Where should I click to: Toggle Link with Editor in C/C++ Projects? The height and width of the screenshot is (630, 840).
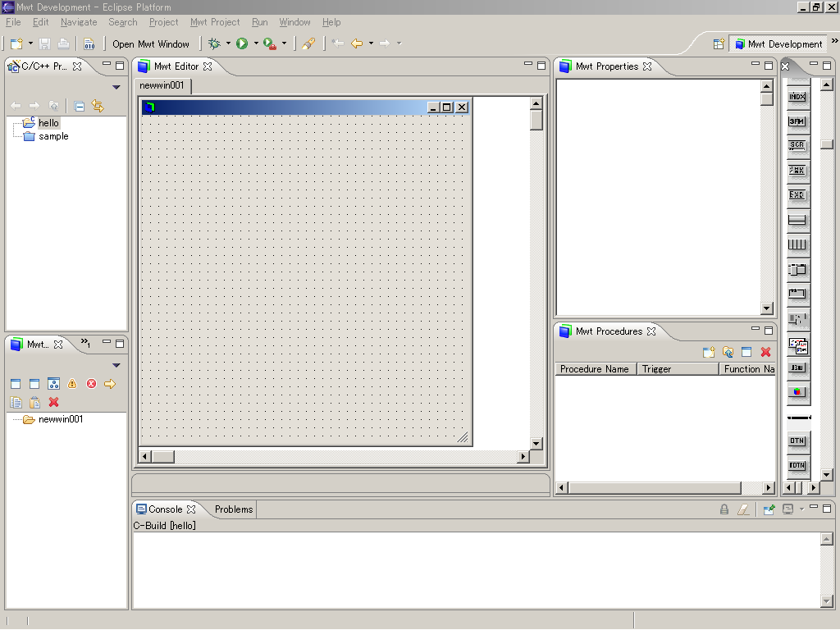(98, 106)
